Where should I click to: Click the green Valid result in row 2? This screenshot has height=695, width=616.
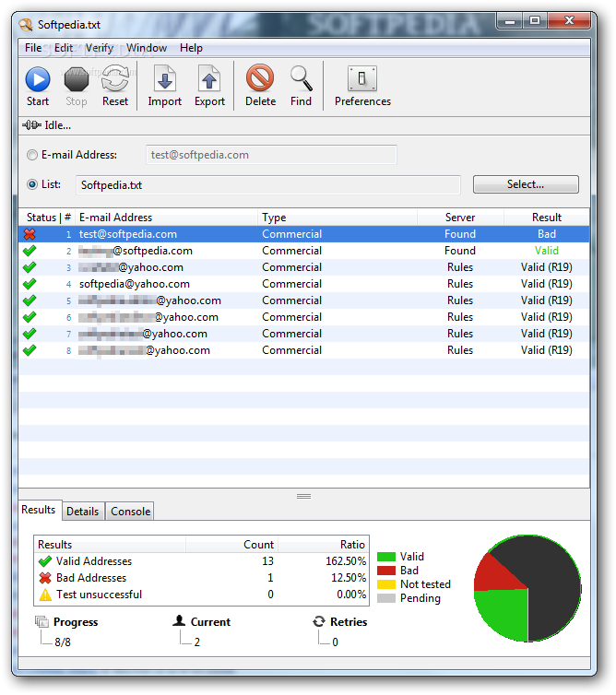(x=546, y=251)
